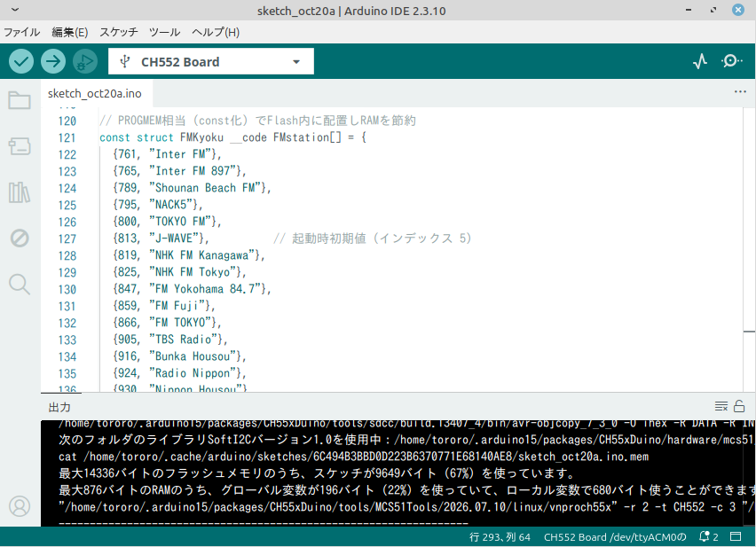Open the スケッチ menu
Image resolution: width=756 pixels, height=547 pixels.
(x=119, y=32)
